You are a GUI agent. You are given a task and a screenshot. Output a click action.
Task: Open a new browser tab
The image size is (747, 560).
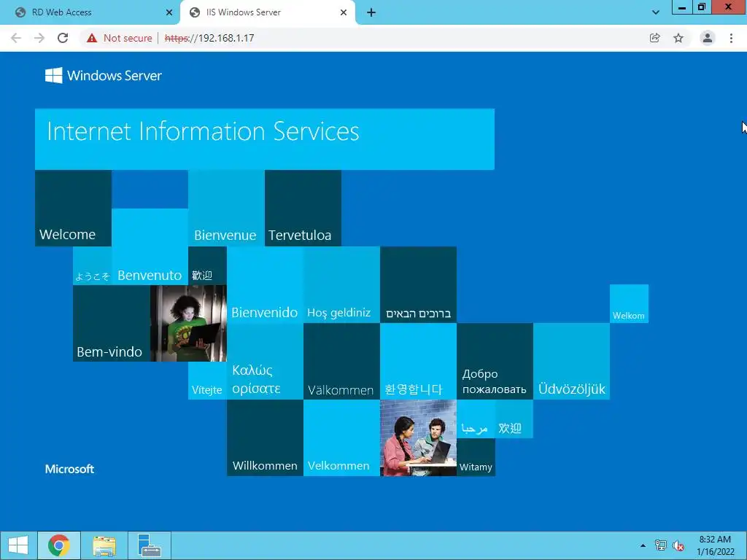point(371,12)
